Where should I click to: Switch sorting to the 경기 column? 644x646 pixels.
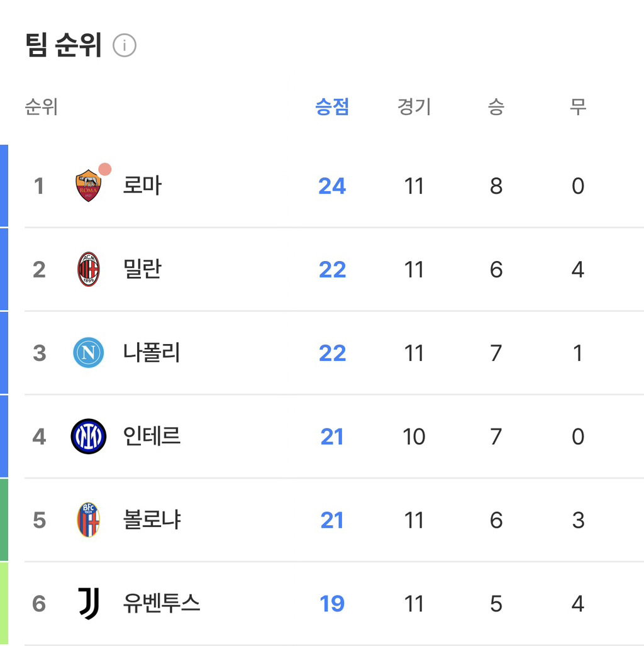(414, 106)
